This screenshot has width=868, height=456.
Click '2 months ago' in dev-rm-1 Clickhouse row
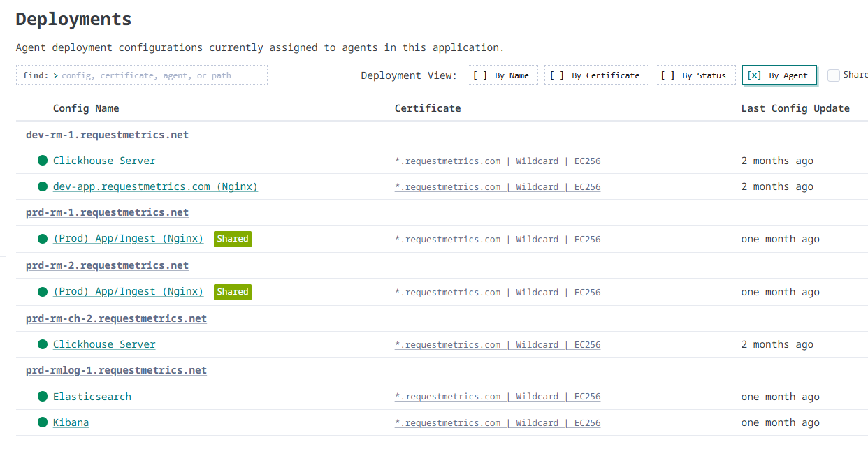(x=777, y=161)
